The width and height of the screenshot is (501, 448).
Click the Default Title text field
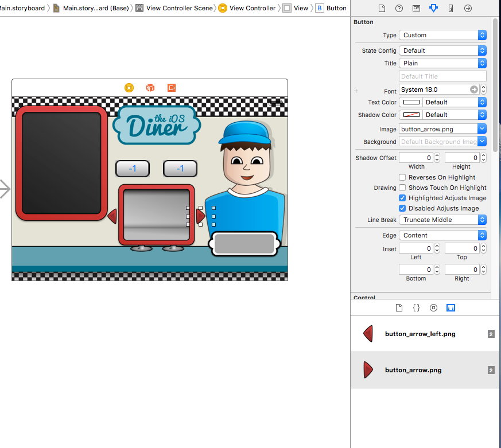tap(442, 76)
